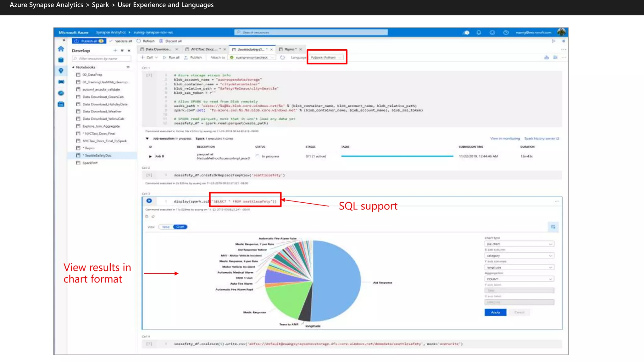Viewport: 644px width, 362px height.
Task: Click the Filter resources by name field
Action: coord(102,58)
